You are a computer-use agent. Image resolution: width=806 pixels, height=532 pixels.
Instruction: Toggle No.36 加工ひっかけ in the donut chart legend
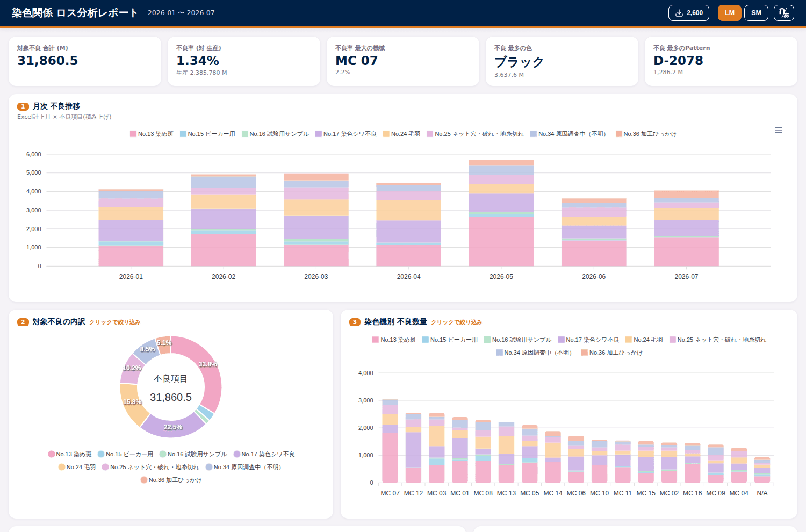pyautogui.click(x=171, y=480)
